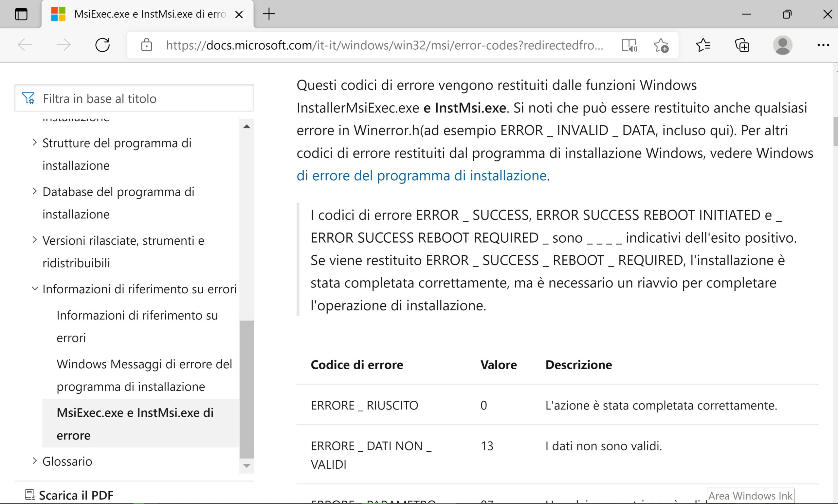This screenshot has width=838, height=504.
Task: Reload the current page
Action: [102, 45]
